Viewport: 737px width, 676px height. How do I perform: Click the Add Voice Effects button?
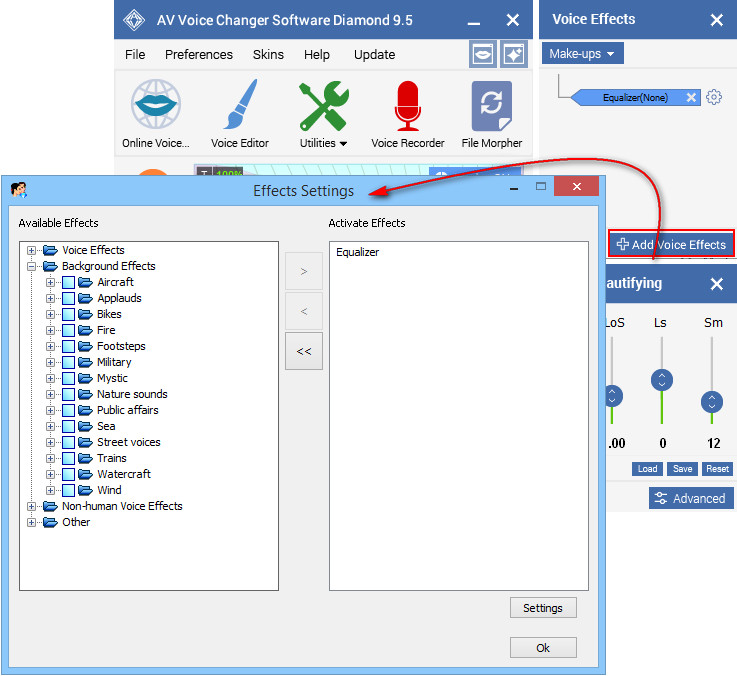(671, 244)
